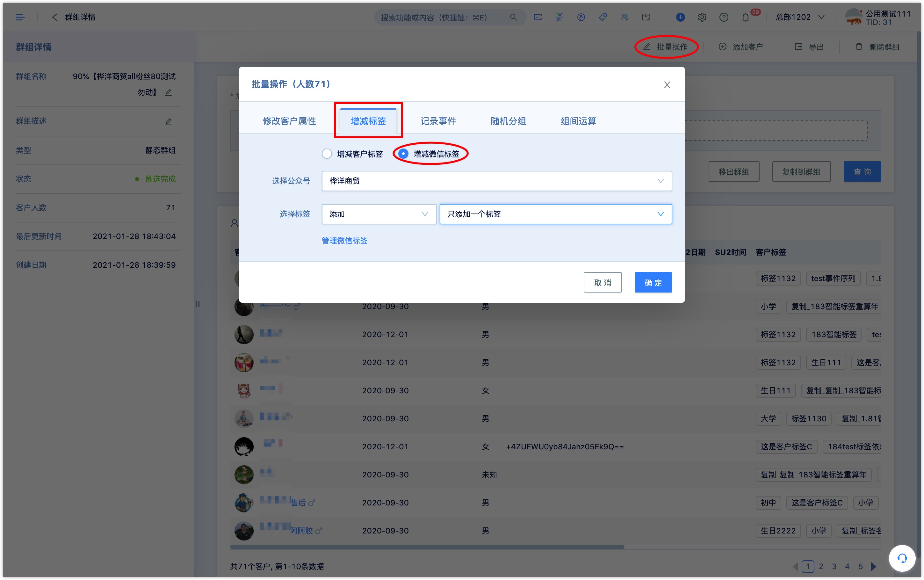
Task: Expand the 总部1202 organization dropdown
Action: coord(799,17)
